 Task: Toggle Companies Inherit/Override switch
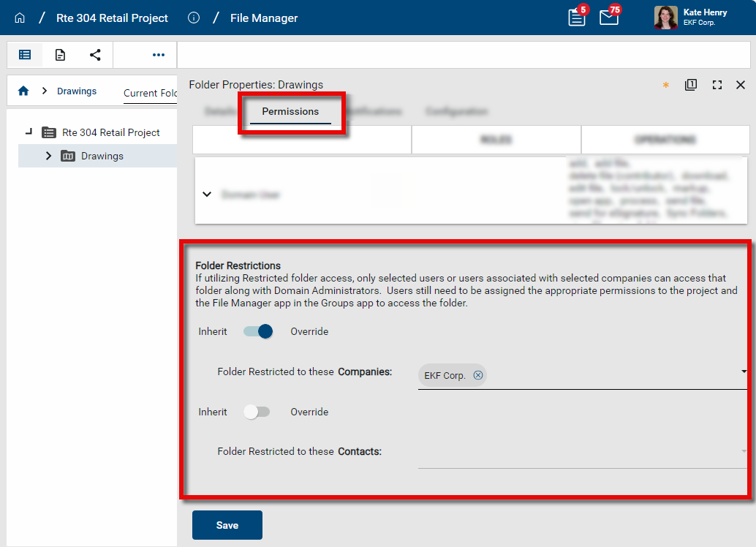click(257, 331)
